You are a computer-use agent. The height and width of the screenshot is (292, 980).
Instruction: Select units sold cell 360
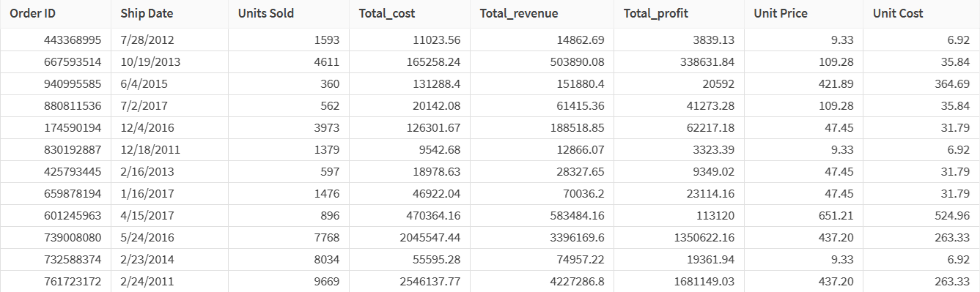coord(289,83)
